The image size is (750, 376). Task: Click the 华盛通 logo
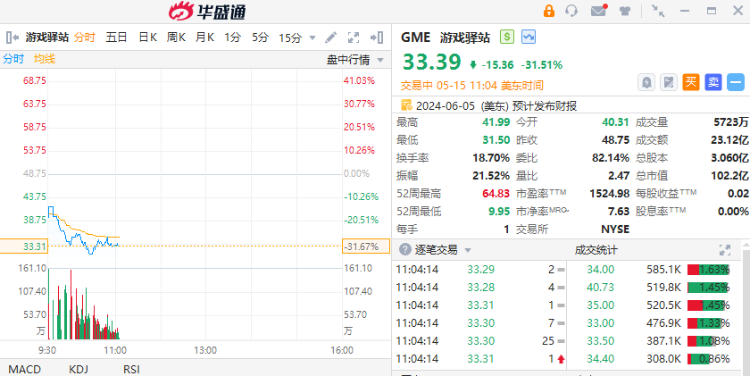pyautogui.click(x=208, y=11)
